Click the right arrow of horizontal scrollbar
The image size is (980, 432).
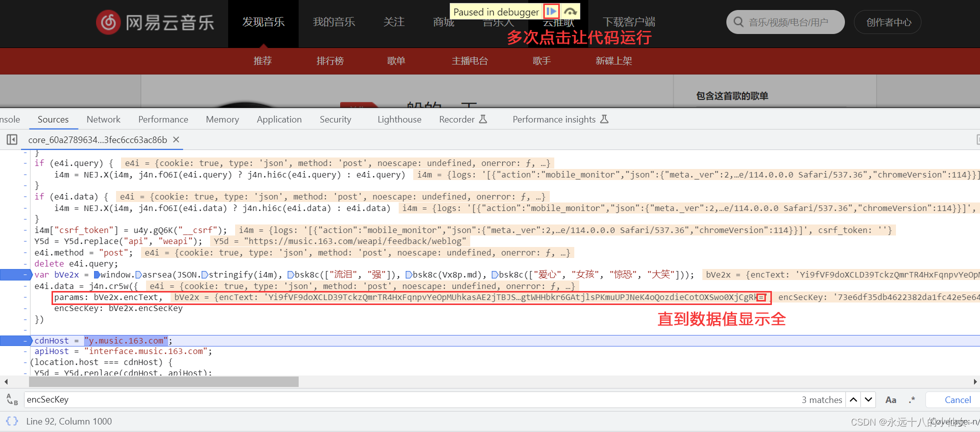(975, 381)
